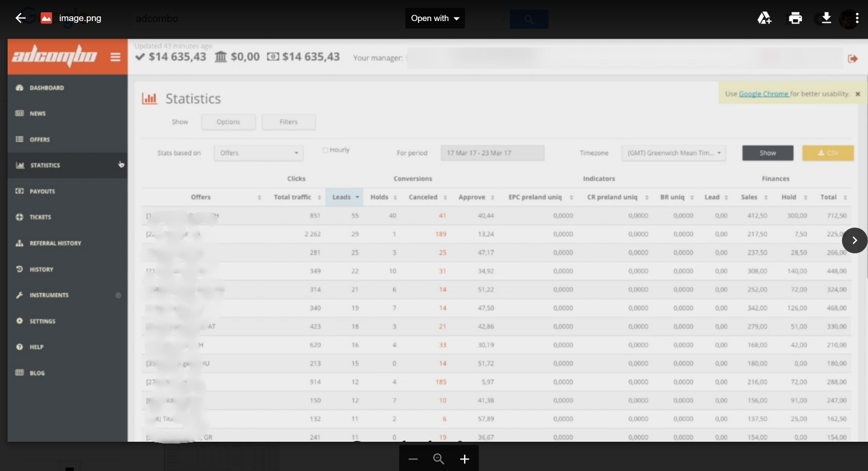Click the date period field showing 17 Mar
The image size is (868, 471).
pos(492,153)
